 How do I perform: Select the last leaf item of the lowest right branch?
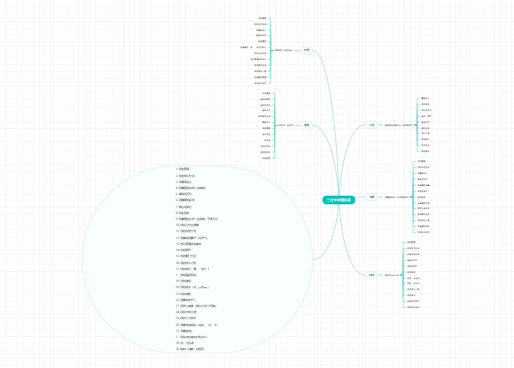[x=413, y=307]
